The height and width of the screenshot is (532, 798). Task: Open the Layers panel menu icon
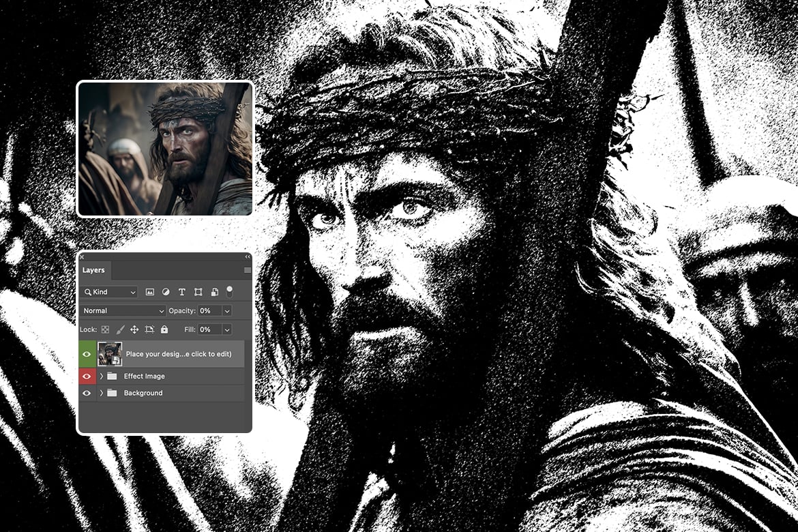click(x=248, y=270)
